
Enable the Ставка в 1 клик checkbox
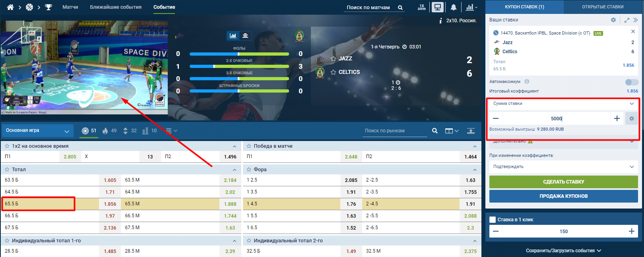pos(493,220)
